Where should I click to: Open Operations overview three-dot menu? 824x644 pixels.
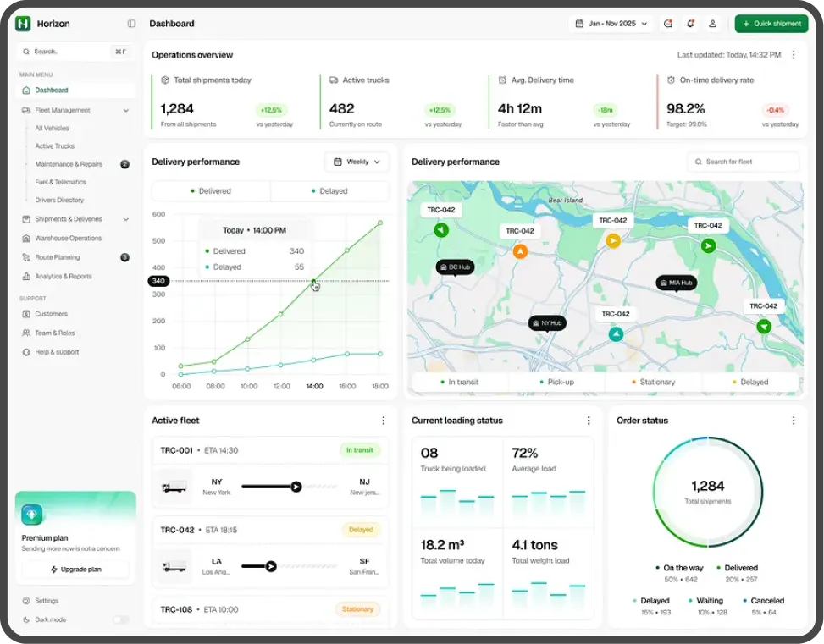point(794,55)
